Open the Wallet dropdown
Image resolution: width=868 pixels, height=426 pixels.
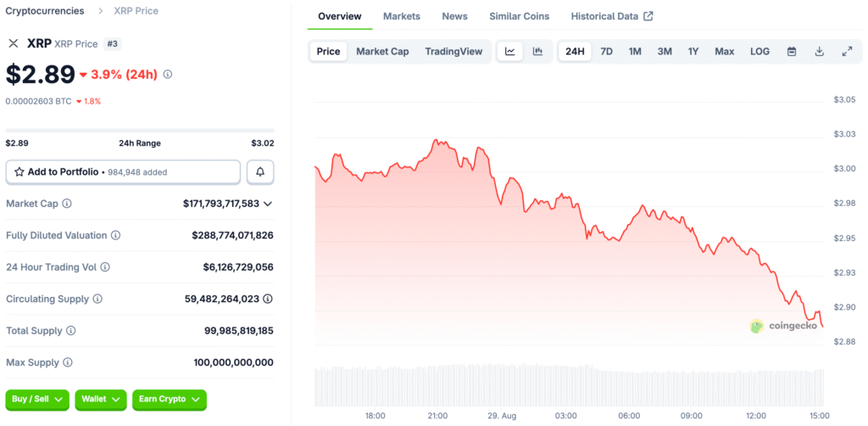coord(101,400)
